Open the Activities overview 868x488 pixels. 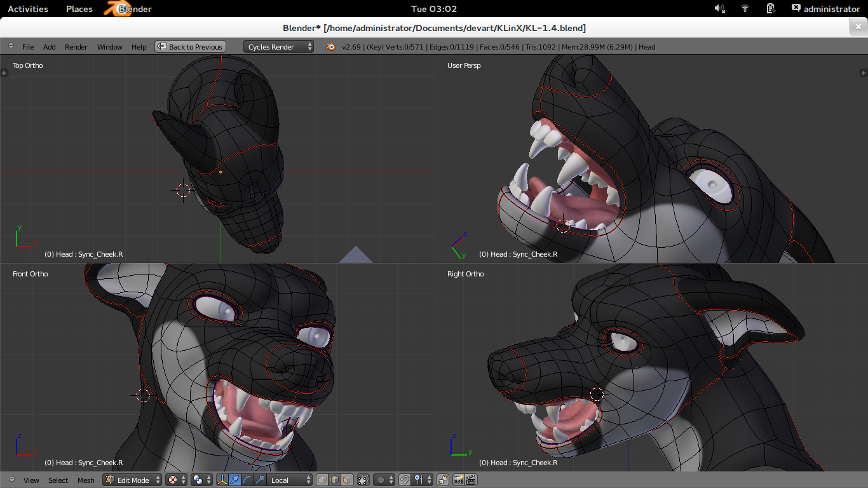pyautogui.click(x=27, y=9)
